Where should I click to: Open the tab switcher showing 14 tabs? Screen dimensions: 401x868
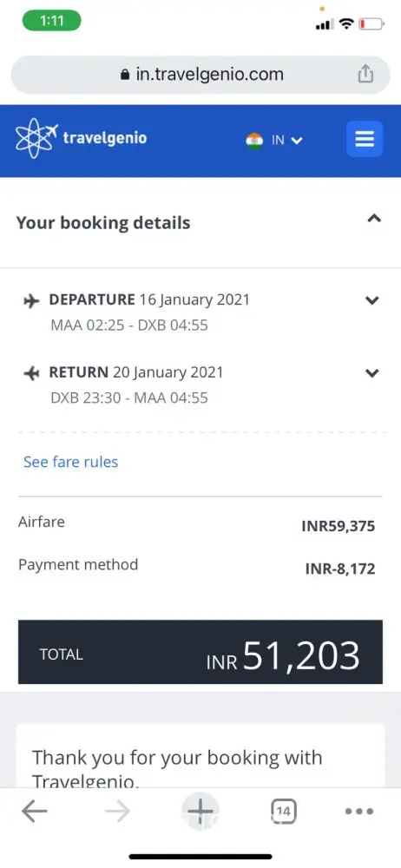point(283,812)
